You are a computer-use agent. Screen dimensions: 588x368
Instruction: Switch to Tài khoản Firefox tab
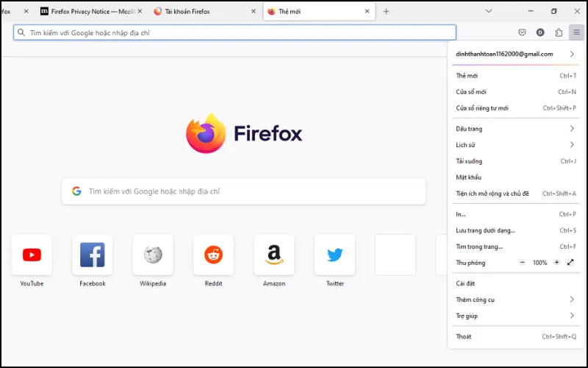204,11
